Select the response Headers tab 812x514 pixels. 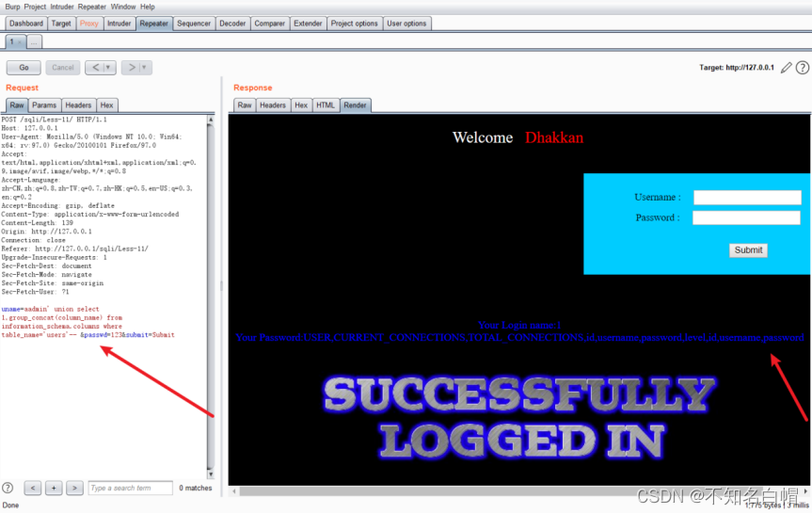point(273,105)
